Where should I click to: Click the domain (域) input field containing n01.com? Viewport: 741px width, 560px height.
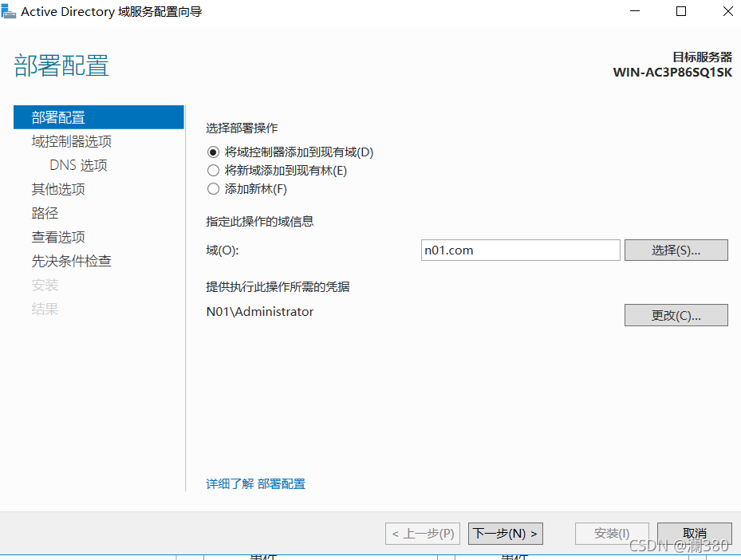[520, 250]
